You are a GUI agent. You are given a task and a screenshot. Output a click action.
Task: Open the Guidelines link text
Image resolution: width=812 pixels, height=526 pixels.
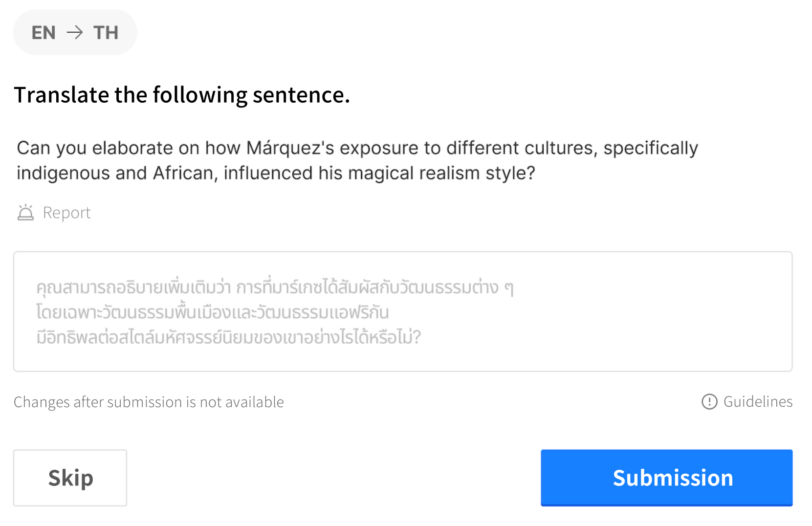757,402
